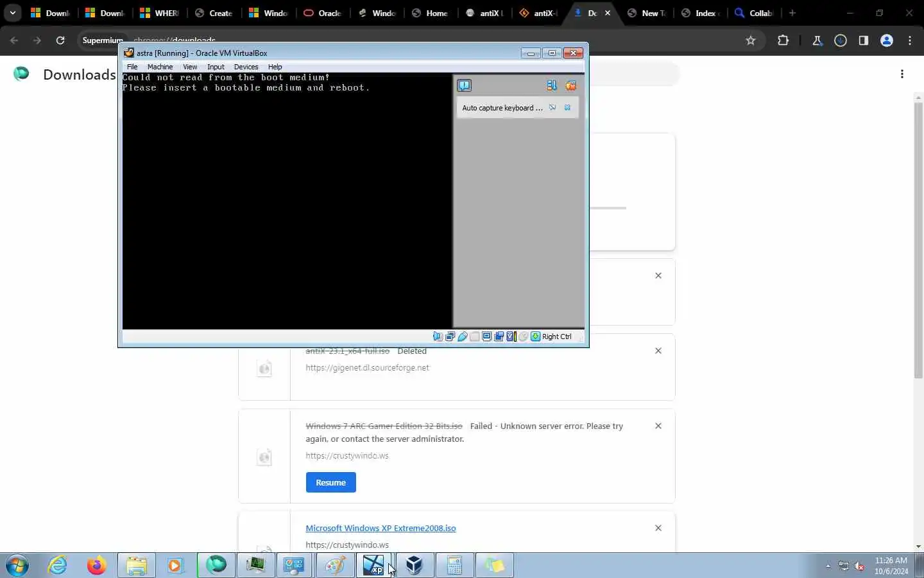924x578 pixels.
Task: Click the keep-finished-progresses icon in notification panel
Action: point(552,85)
